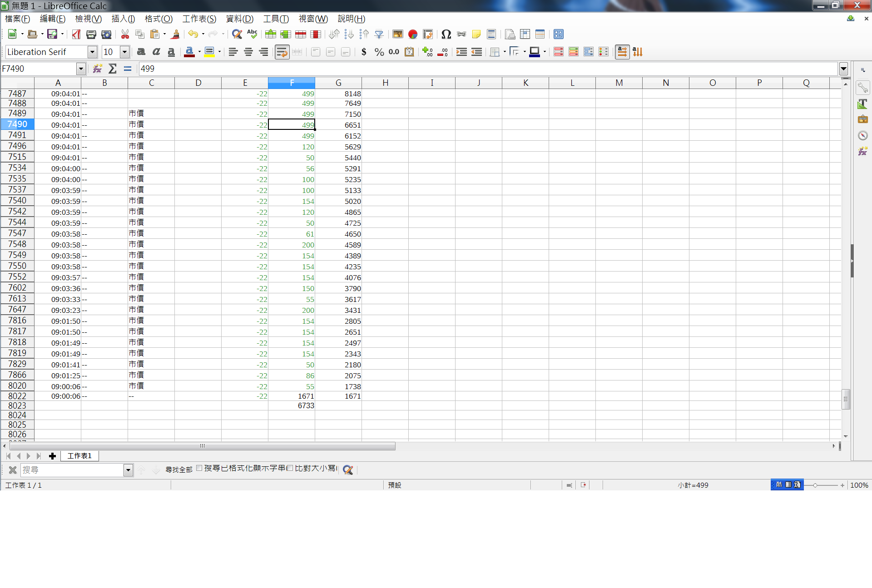Open the 格式(O) menu

pos(159,19)
